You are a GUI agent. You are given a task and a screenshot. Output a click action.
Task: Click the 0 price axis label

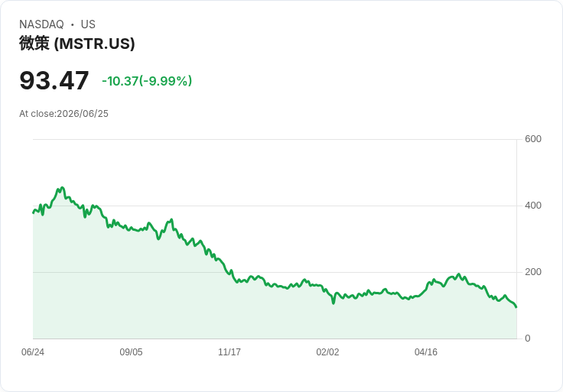528,339
